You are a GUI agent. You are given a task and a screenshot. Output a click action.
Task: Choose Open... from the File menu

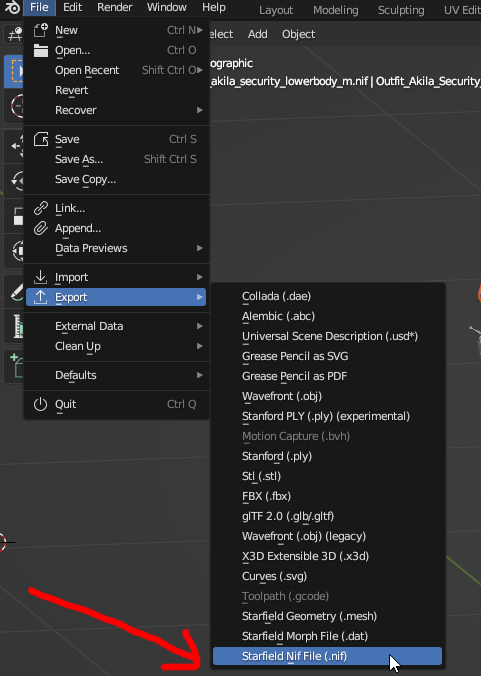pyautogui.click(x=116, y=50)
